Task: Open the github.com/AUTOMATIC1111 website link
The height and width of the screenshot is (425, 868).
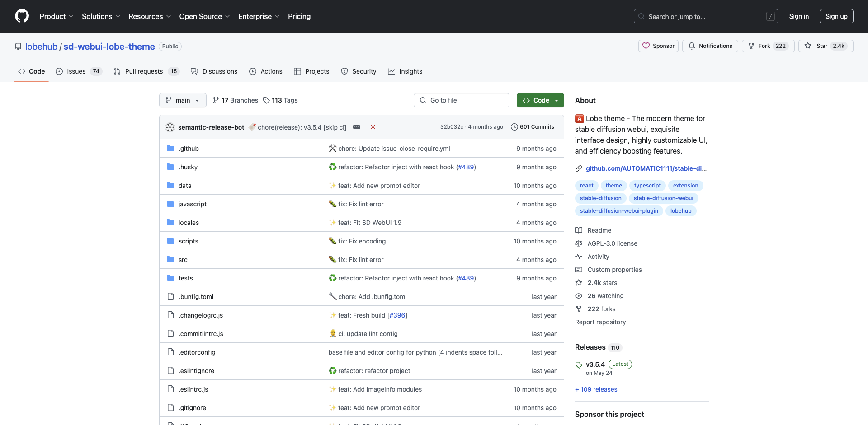Action: [646, 168]
